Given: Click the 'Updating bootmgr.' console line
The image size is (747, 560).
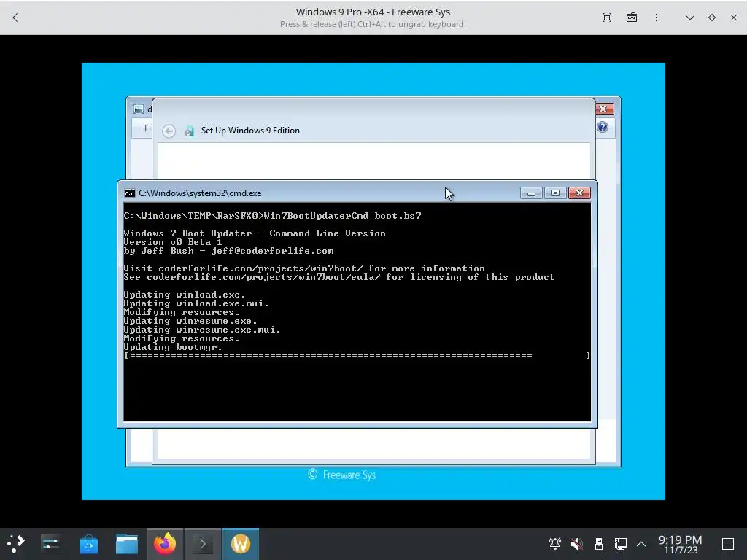Looking at the screenshot, I should [173, 347].
